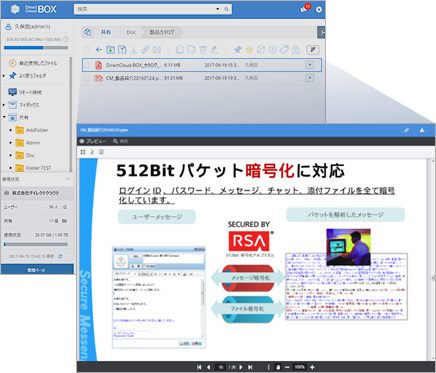
Task: Open recently used files in sidebar
Action: pos(33,63)
